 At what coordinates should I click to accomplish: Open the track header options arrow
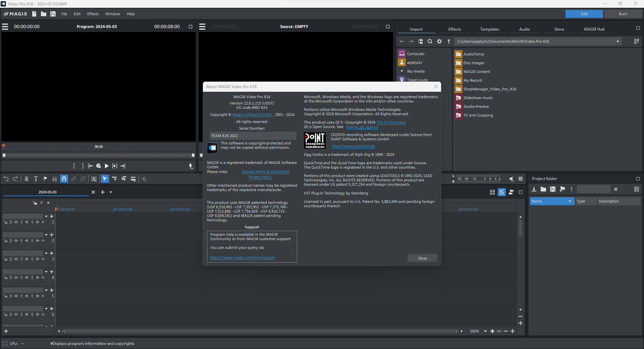tap(48, 202)
